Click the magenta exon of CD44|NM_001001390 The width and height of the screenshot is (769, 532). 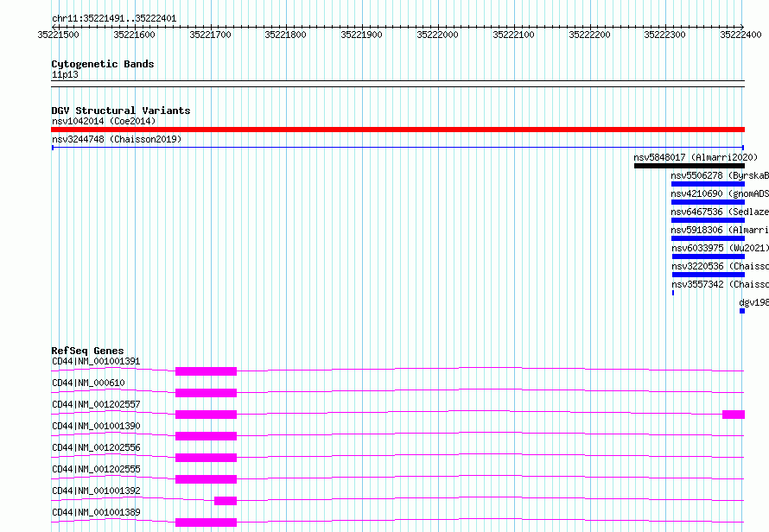(206, 436)
